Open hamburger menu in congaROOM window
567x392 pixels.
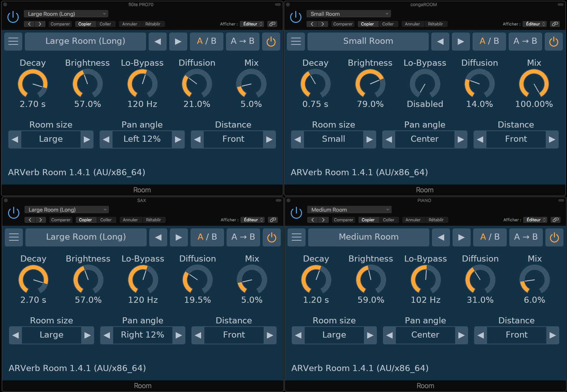296,41
